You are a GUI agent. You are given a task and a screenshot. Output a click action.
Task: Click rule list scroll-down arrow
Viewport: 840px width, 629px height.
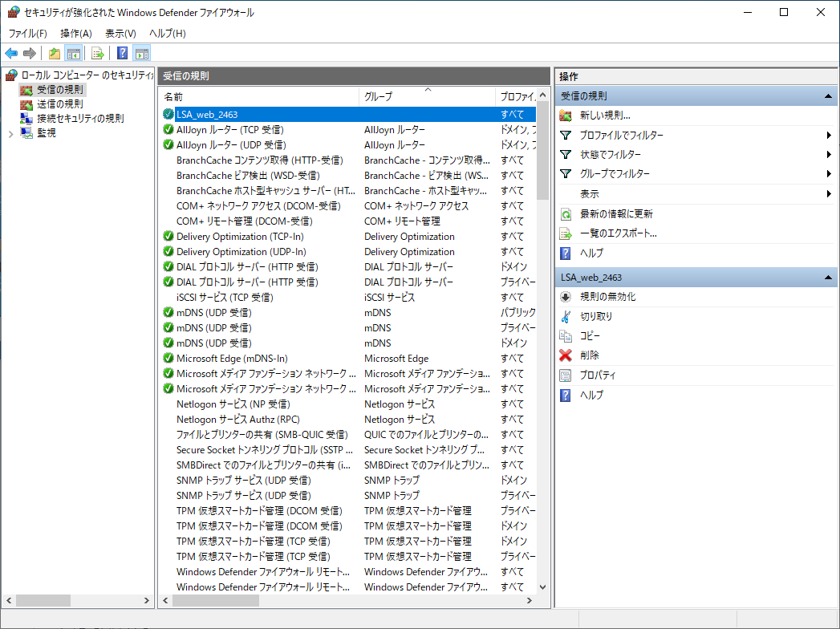point(542,587)
